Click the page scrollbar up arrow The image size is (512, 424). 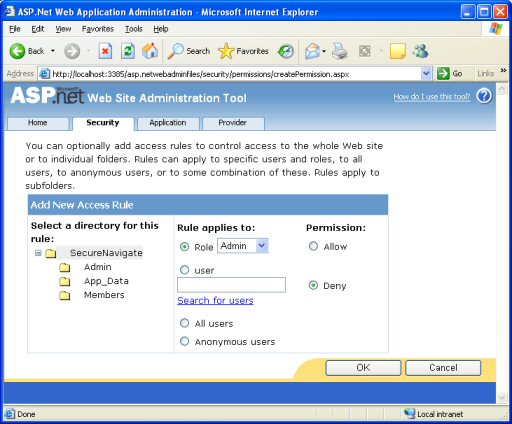502,89
